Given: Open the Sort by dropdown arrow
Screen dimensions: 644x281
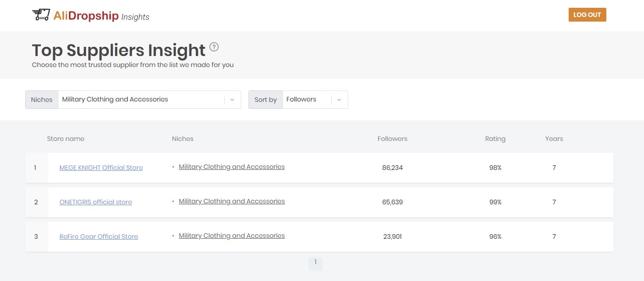Looking at the screenshot, I should [339, 100].
